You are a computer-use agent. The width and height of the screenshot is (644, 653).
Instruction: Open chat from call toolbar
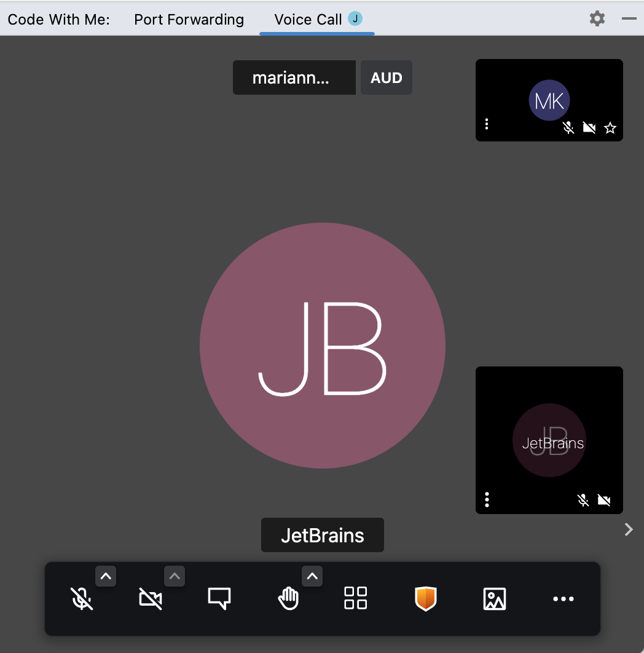pyautogui.click(x=219, y=598)
